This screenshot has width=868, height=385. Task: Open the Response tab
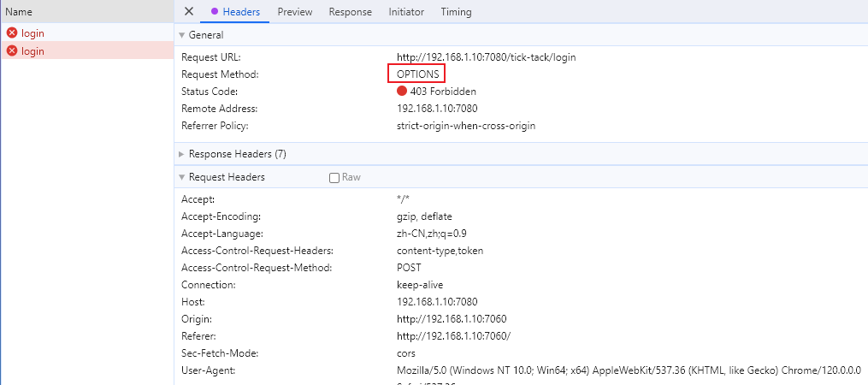click(x=351, y=12)
